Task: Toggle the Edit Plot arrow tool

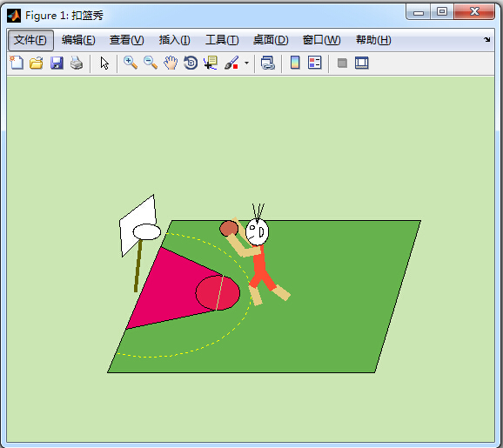Action: click(x=104, y=64)
